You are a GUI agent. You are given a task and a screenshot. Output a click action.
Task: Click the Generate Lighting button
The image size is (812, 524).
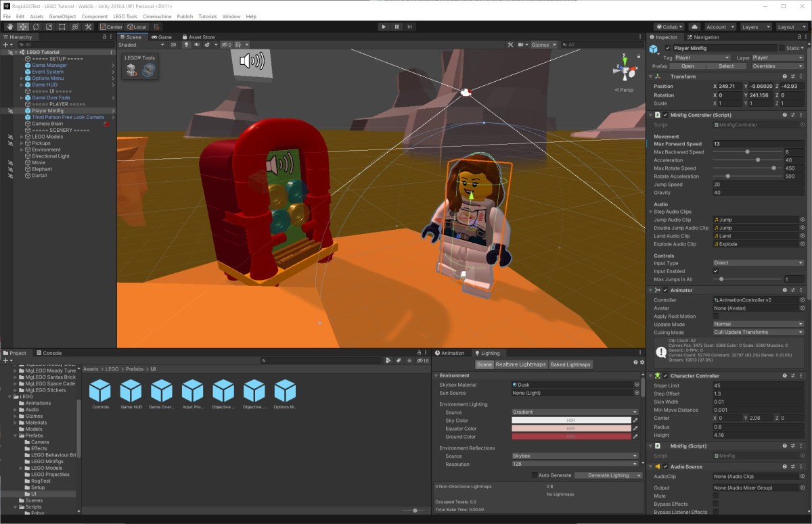point(608,475)
